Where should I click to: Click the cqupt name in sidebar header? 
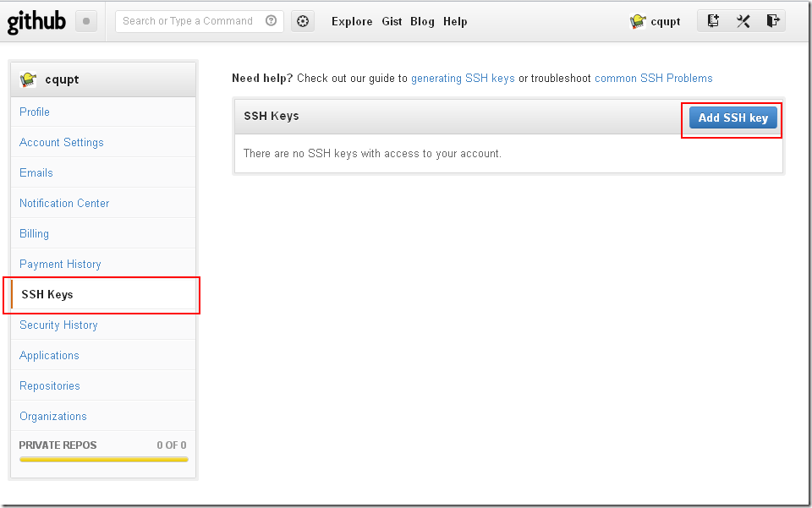click(x=62, y=79)
